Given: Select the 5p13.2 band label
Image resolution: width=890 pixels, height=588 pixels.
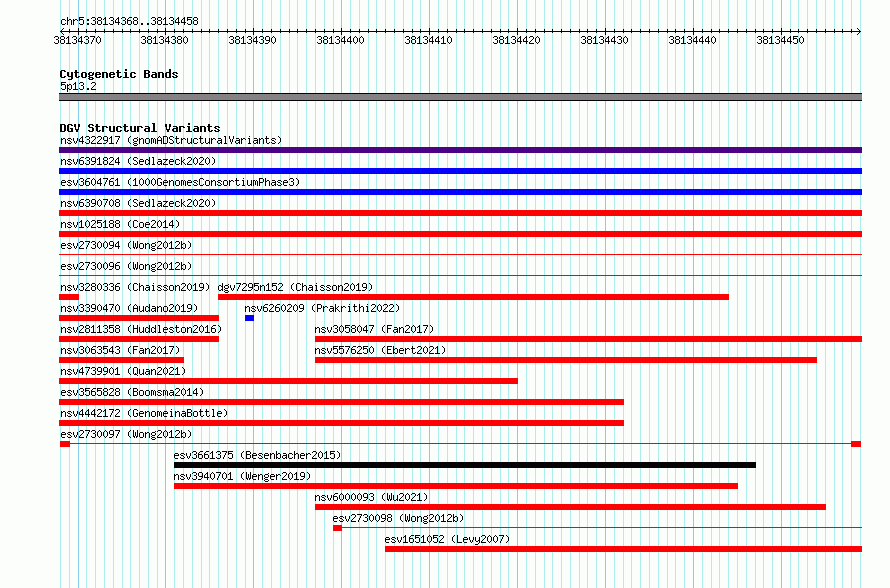Looking at the screenshot, I should (78, 86).
